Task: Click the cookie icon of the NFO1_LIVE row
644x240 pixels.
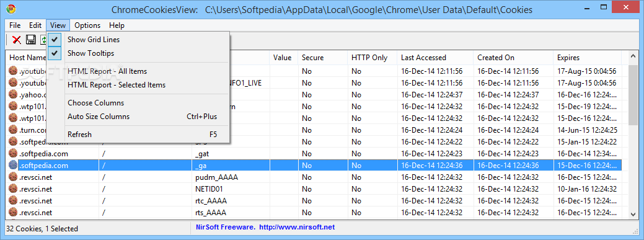Action: click(14, 82)
